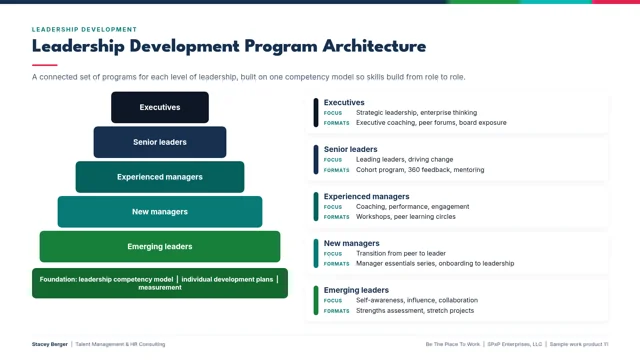640x360 pixels.
Task: Click the Executives heading in the detail list
Action: click(x=344, y=102)
